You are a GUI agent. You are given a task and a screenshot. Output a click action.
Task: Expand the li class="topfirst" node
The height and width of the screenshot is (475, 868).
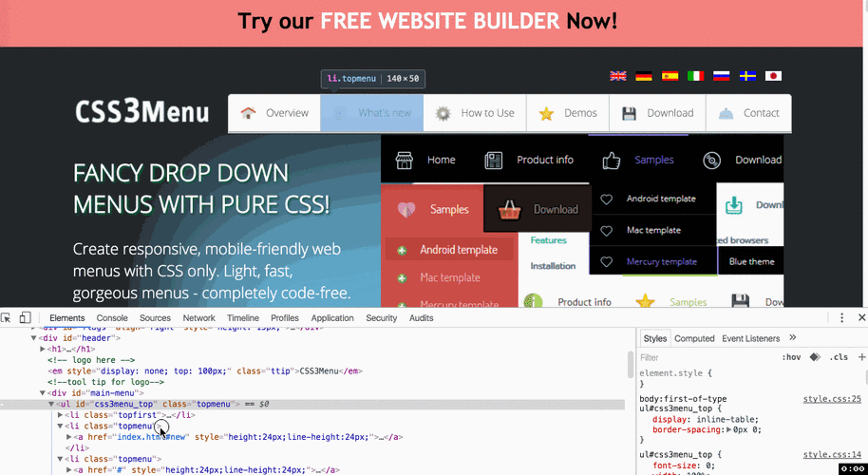click(x=61, y=414)
